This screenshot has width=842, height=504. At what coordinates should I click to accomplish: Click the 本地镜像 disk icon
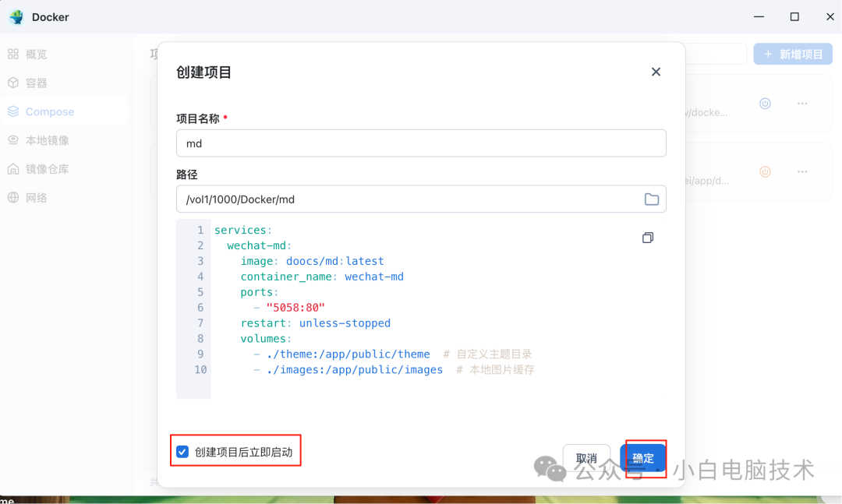[x=13, y=140]
